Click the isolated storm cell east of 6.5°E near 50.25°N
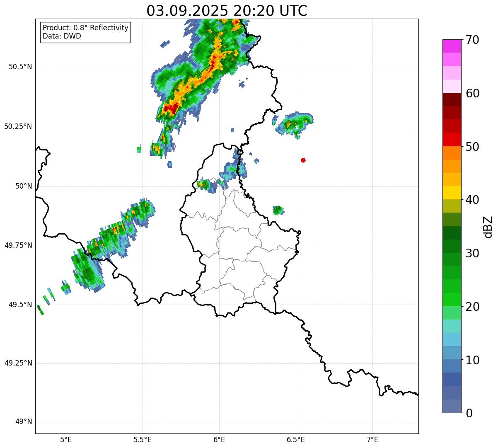This screenshot has width=498, height=448. (295, 124)
